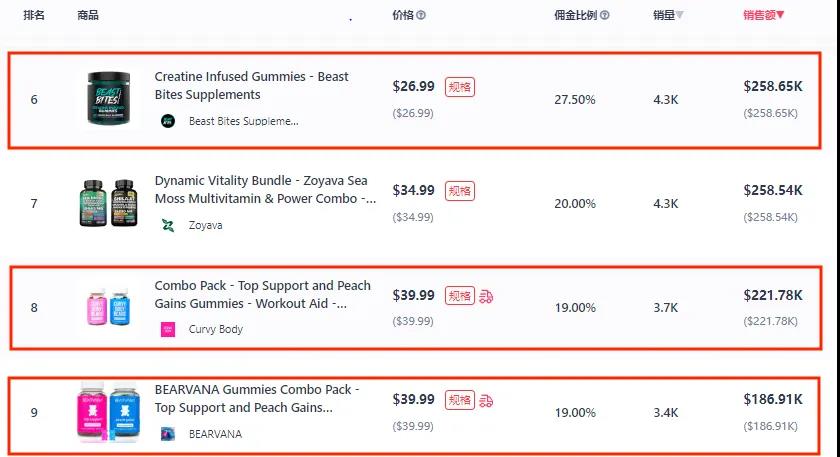The width and height of the screenshot is (840, 457).
Task: Click the Zoyava bundle product thumbnail
Action: tap(108, 203)
